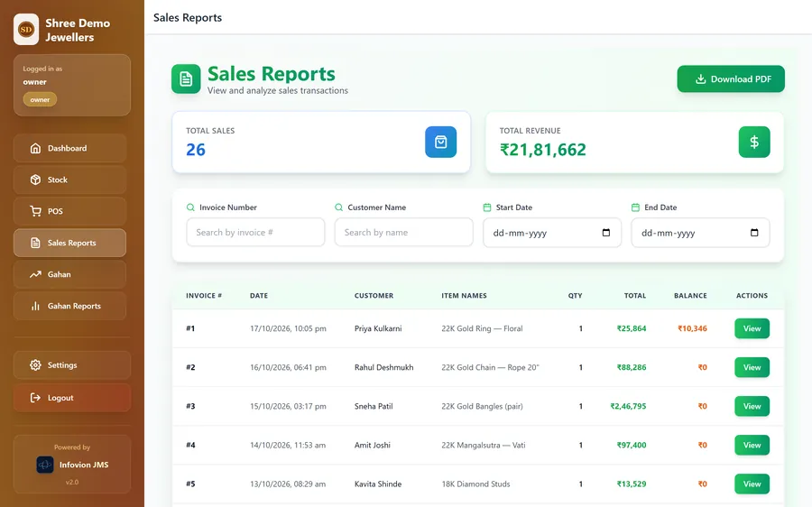Open the Start Date calendar picker

tap(606, 233)
